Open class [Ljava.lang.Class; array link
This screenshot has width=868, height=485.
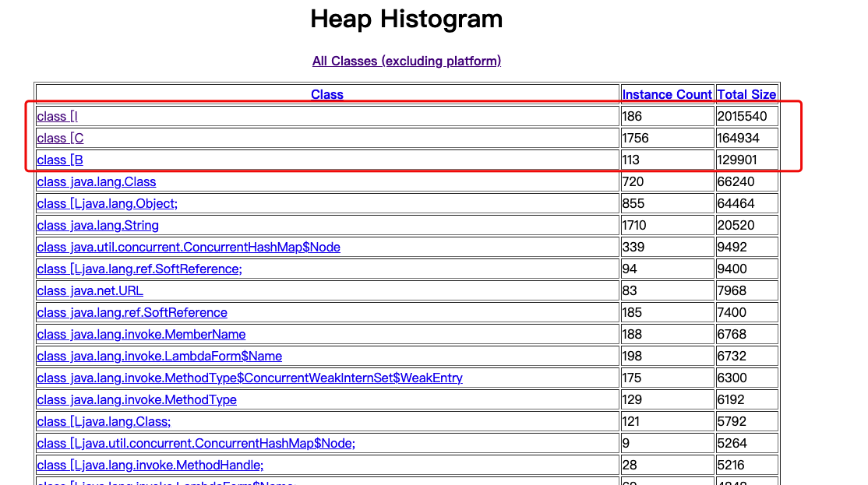pos(104,421)
